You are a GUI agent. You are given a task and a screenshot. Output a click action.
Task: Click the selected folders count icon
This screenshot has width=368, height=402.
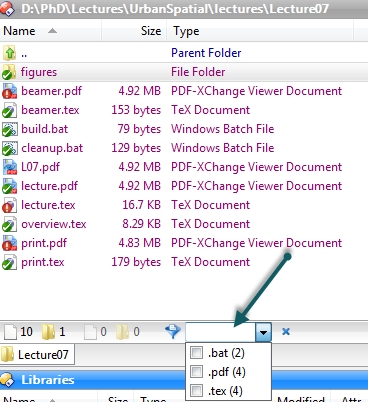coord(122,332)
